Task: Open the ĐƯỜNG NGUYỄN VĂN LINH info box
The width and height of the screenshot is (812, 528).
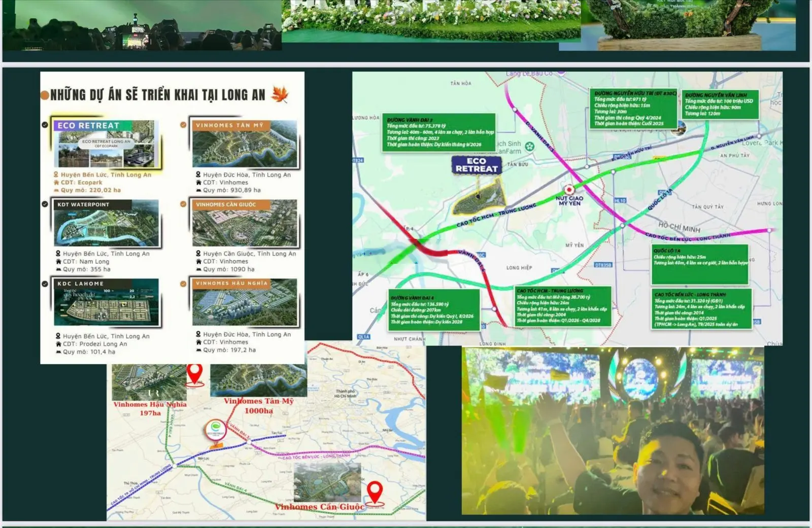Action: tap(720, 104)
